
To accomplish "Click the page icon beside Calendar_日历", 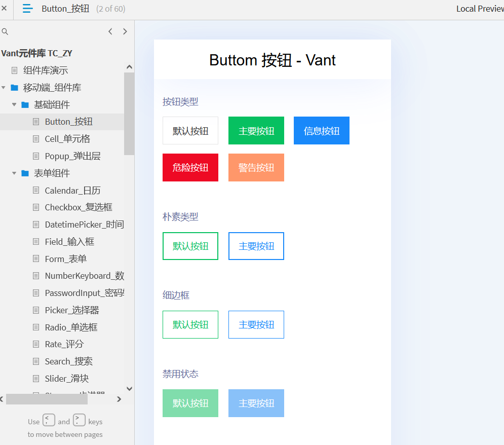I will (36, 191).
